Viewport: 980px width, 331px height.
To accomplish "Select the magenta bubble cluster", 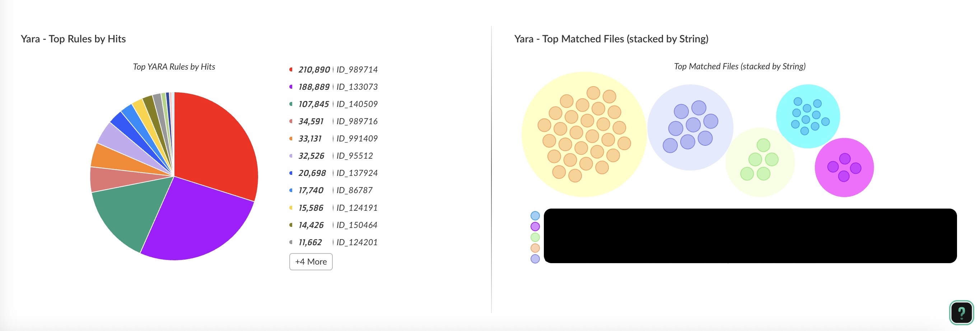I will 844,167.
